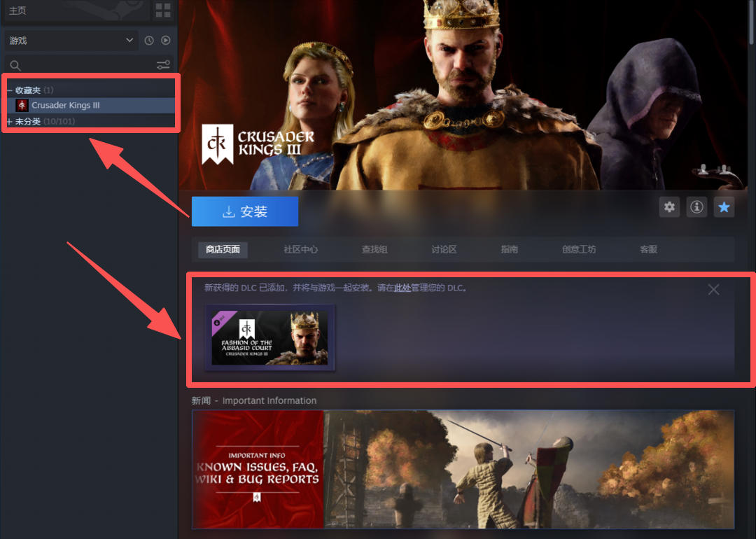Open the 游戏 dropdown filter

click(x=71, y=41)
